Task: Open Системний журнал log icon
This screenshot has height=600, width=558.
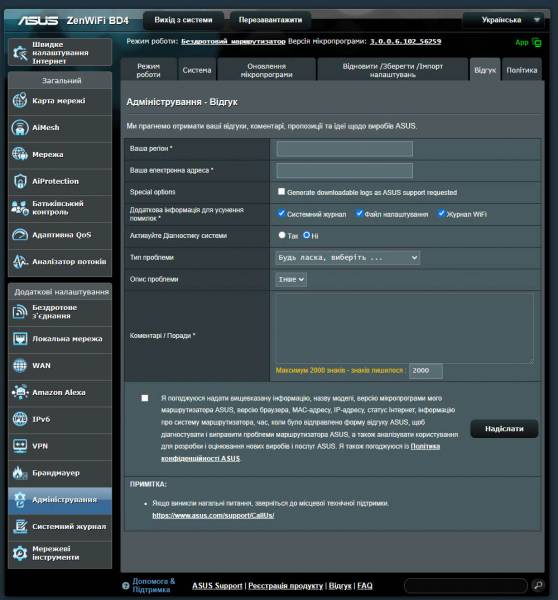Action: coord(20,527)
